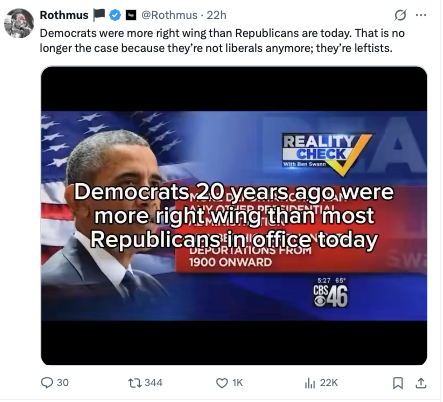Open the Rothmus display name link

click(64, 15)
